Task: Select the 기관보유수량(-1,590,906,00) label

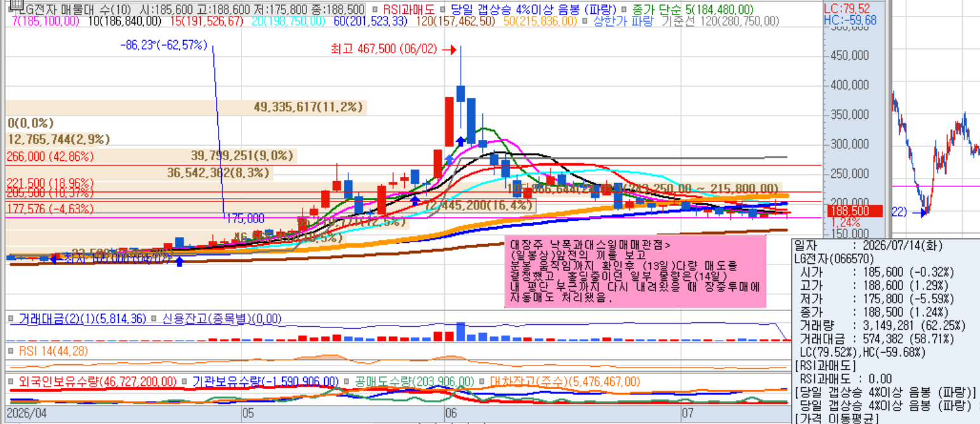Action: pyautogui.click(x=264, y=381)
